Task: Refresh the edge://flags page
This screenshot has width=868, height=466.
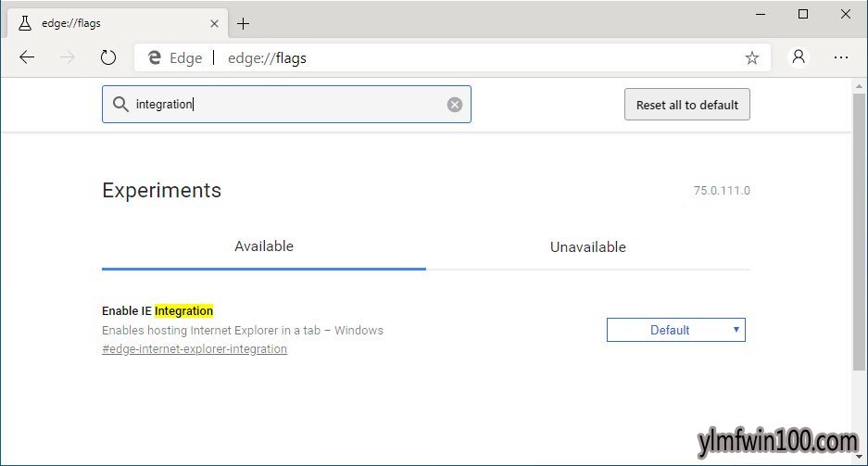Action: click(x=108, y=57)
